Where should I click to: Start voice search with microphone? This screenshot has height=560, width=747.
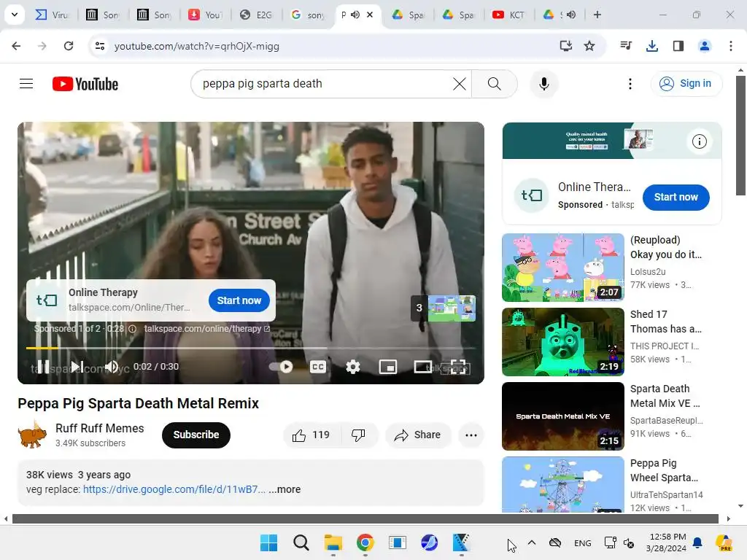click(x=543, y=84)
